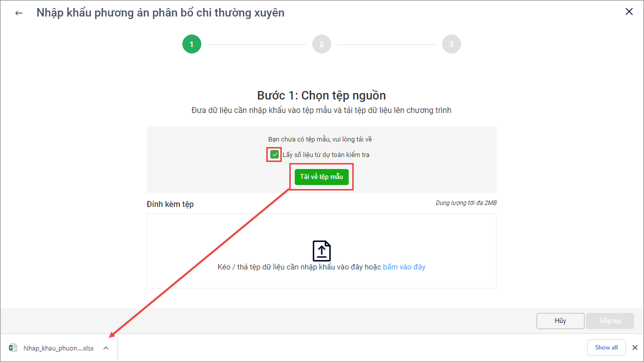Viewport: 644px width, 362px height.
Task: Select the step 2 circle indicator
Action: click(322, 44)
